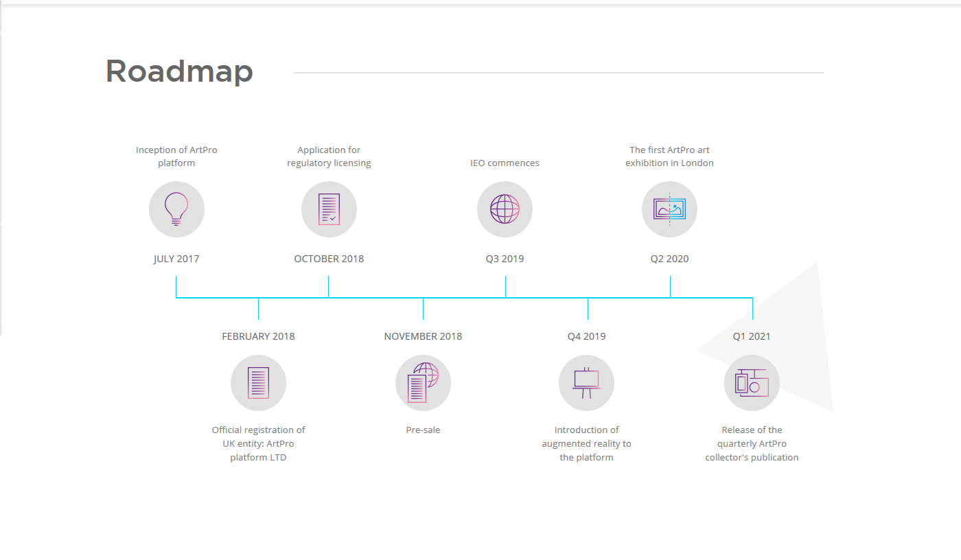The image size is (961, 560).
Task: Click 'Application for regulatory licensing' text
Action: coord(329,156)
